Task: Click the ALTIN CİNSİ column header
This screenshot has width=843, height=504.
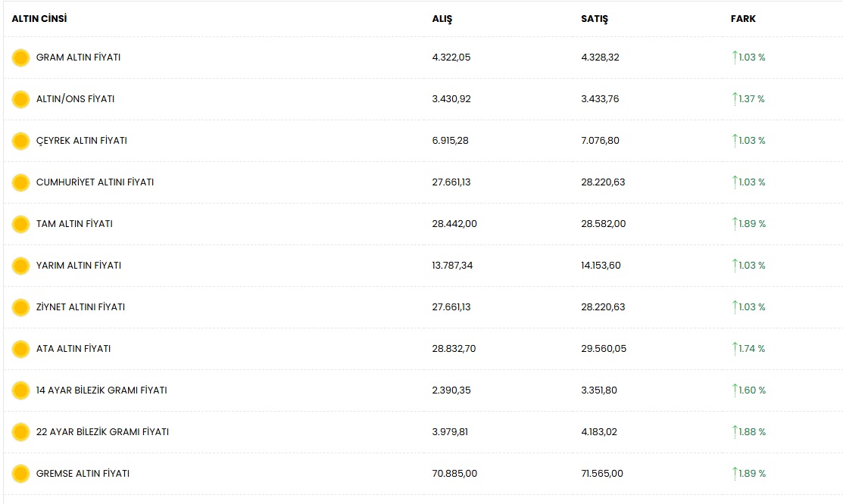Action: tap(39, 19)
